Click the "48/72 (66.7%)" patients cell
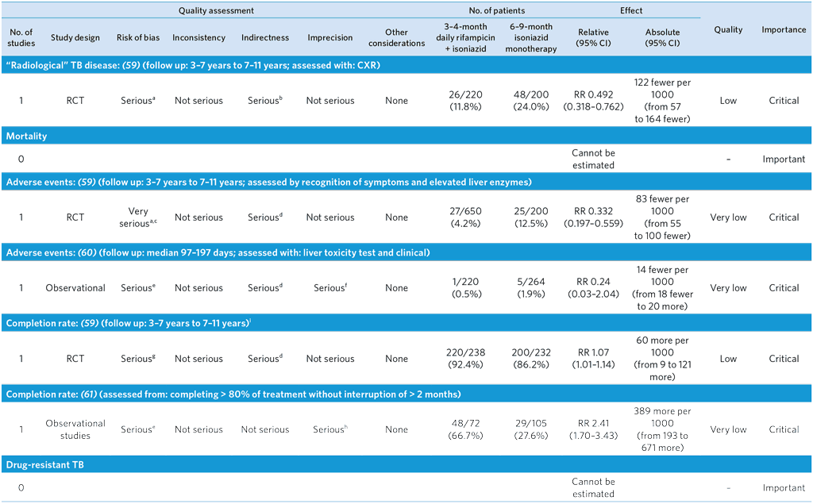 (x=465, y=429)
